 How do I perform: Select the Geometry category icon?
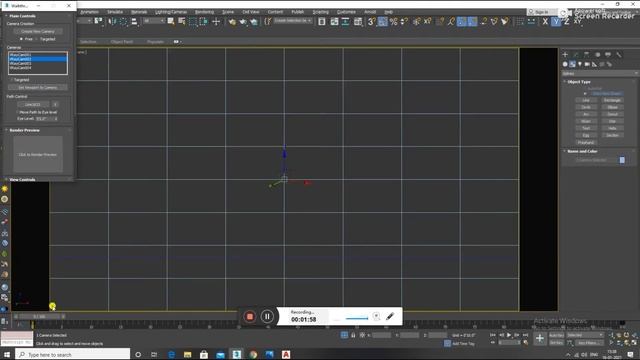[x=565, y=64]
